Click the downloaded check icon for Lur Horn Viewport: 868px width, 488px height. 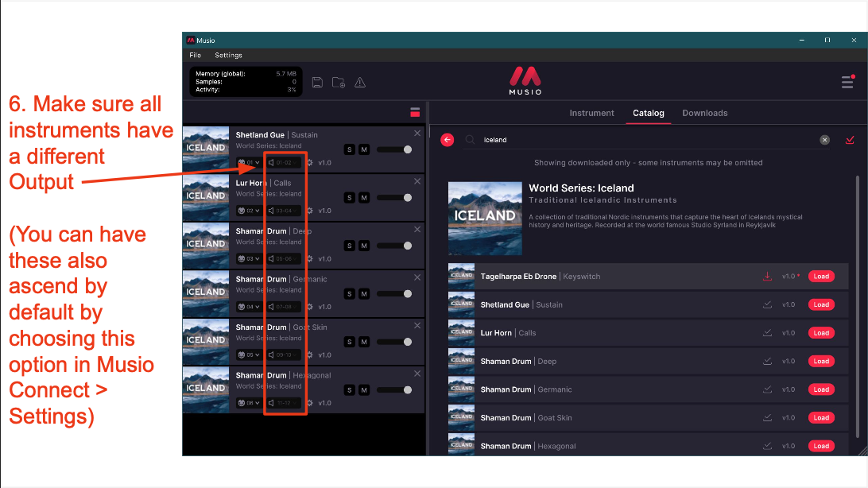(767, 333)
